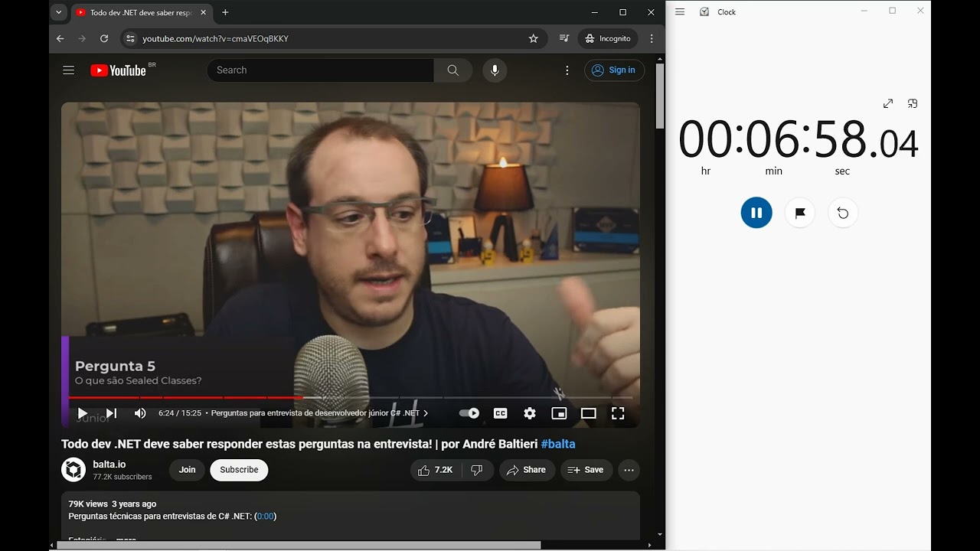This screenshot has width=980, height=551.
Task: Play the YouTube video
Action: 83,413
